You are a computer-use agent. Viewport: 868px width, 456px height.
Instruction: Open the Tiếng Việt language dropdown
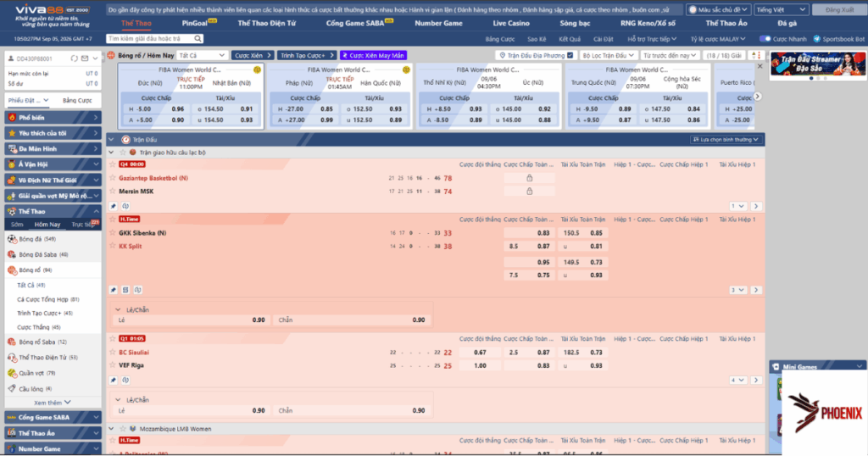click(781, 10)
